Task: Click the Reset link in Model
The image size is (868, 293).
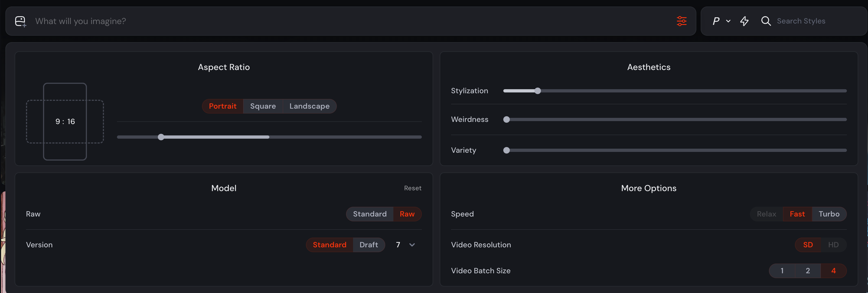Action: (x=413, y=188)
